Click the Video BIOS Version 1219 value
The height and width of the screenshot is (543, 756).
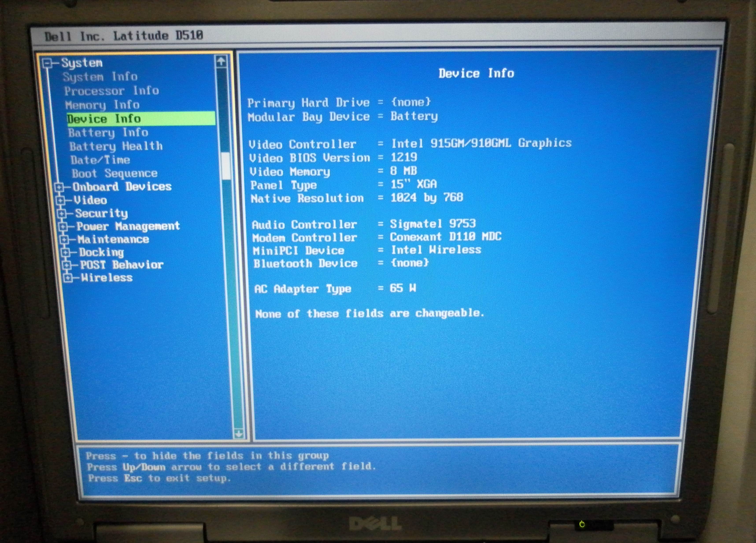pos(404,157)
